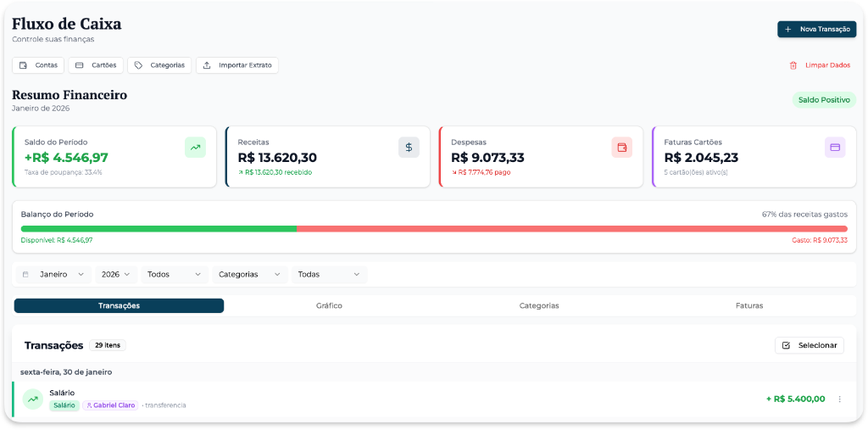Open the Contas button

(38, 65)
